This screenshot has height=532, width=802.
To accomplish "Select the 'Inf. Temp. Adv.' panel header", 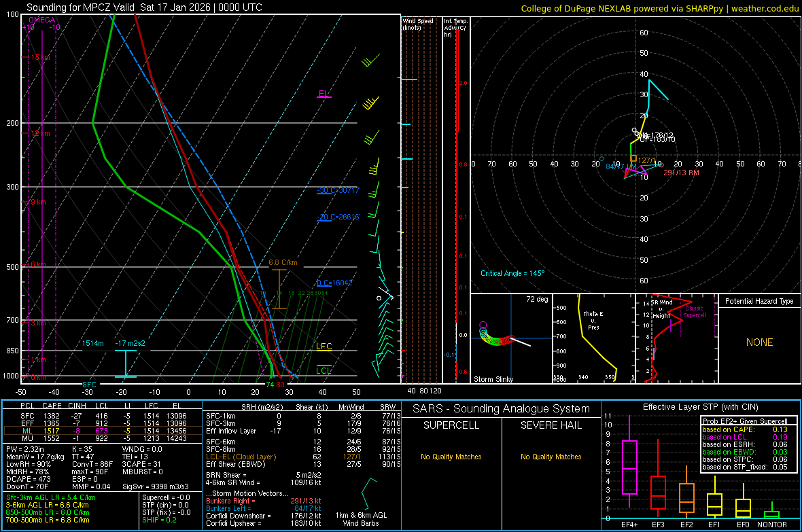I will click(x=455, y=28).
